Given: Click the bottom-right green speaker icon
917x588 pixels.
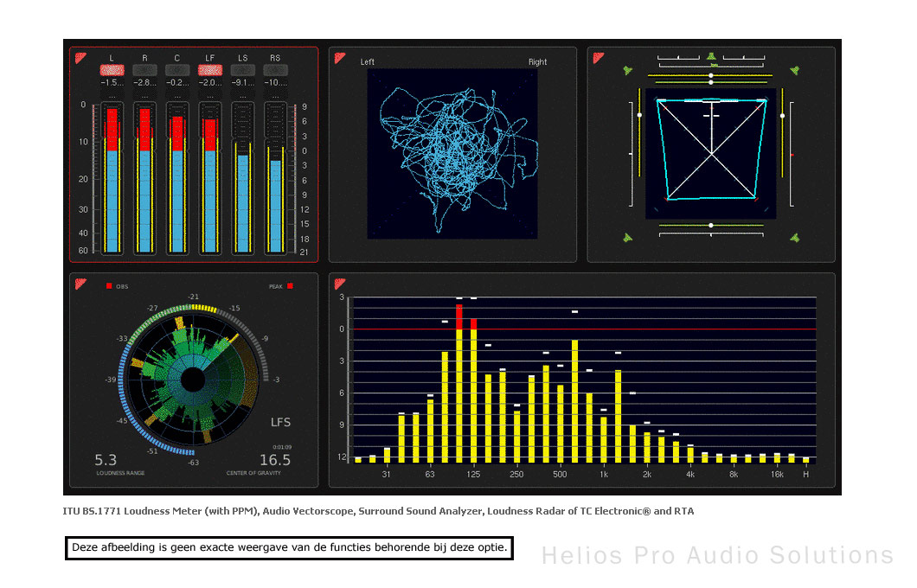Looking at the screenshot, I should [x=794, y=239].
